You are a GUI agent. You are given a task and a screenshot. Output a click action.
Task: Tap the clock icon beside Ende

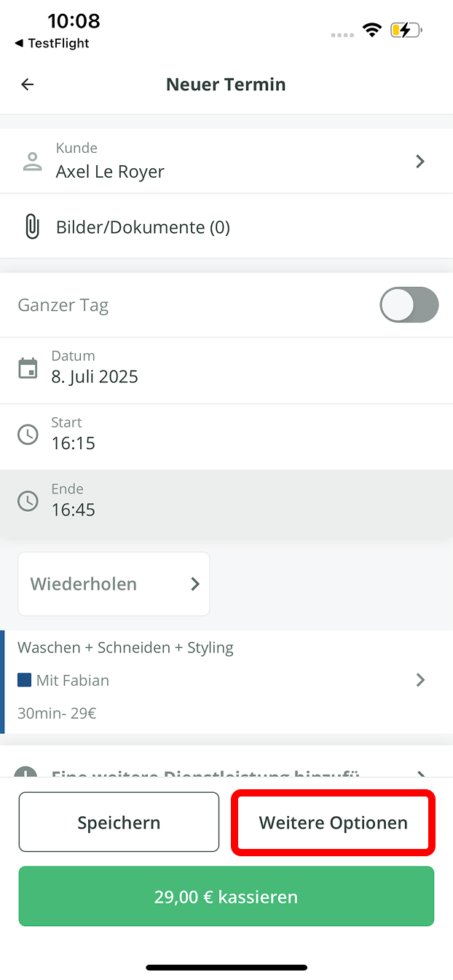[x=28, y=501]
